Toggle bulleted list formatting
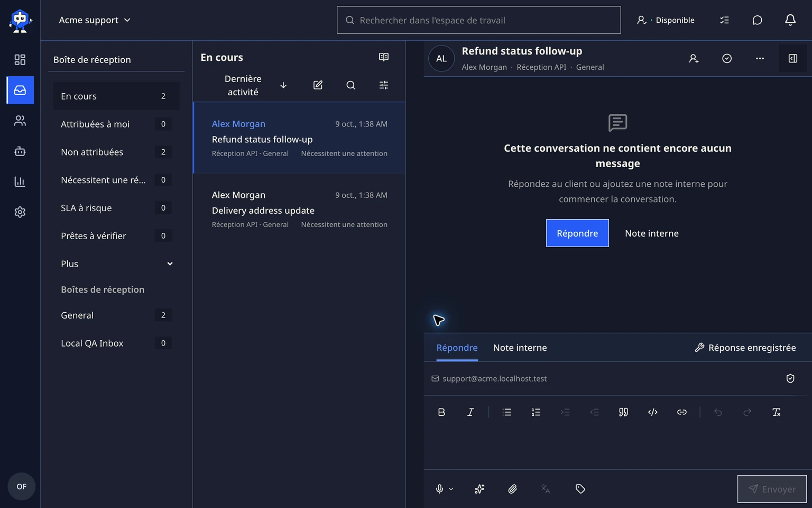This screenshot has height=508, width=812. [506, 412]
